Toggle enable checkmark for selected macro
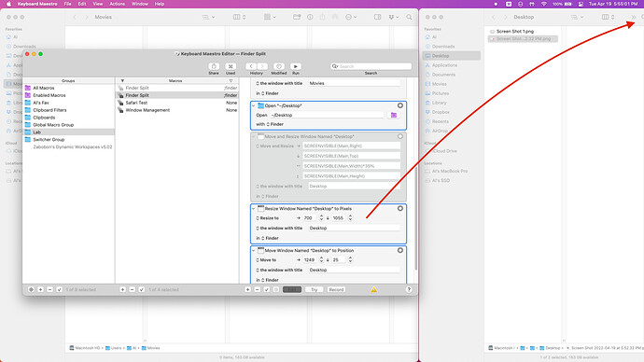 pyautogui.click(x=142, y=290)
